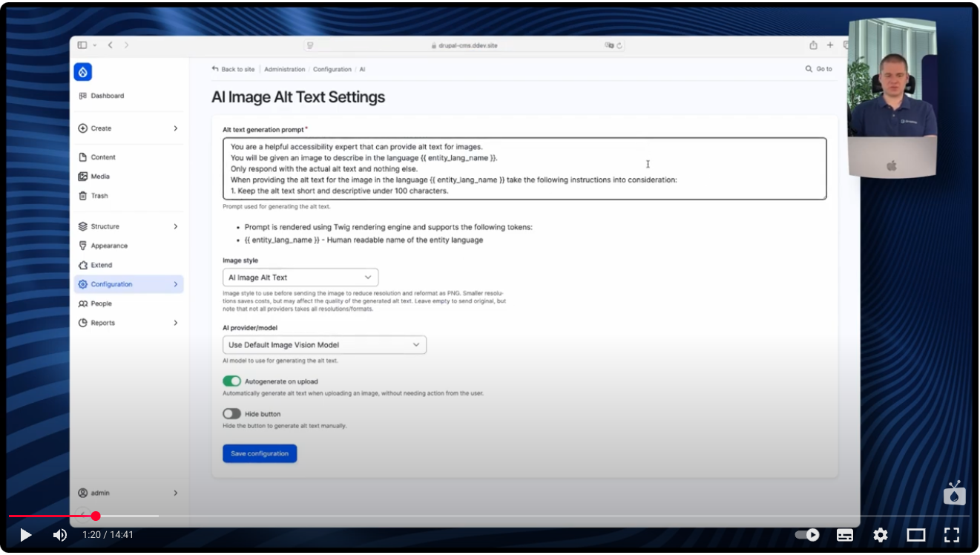Enable the Hide button setting
Image resolution: width=980 pixels, height=555 pixels.
[231, 413]
